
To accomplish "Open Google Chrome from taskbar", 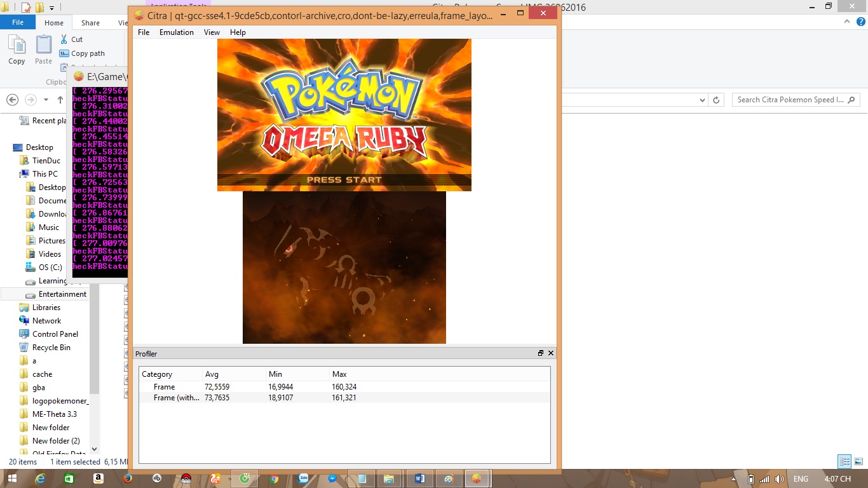I will (x=273, y=478).
